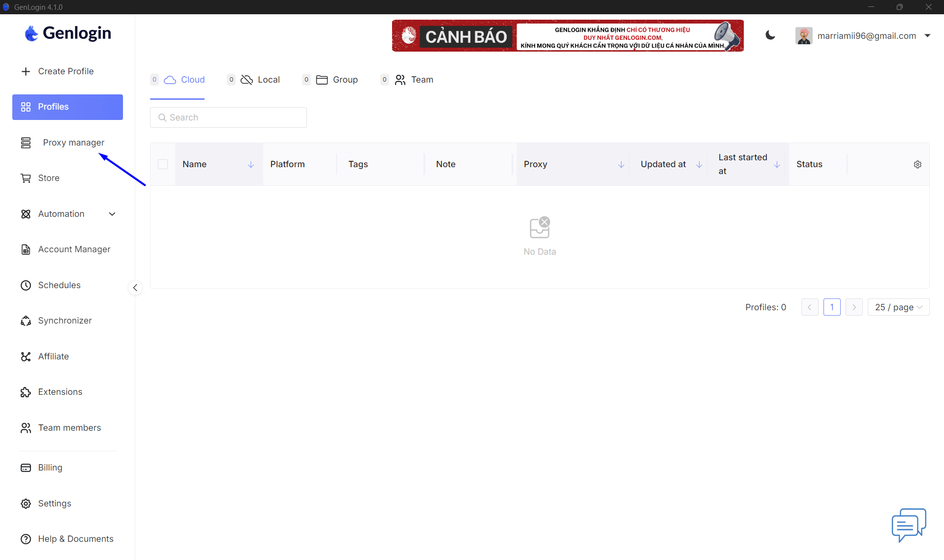Open the 25 / page size dropdown
This screenshot has width=944, height=560.
tap(898, 307)
